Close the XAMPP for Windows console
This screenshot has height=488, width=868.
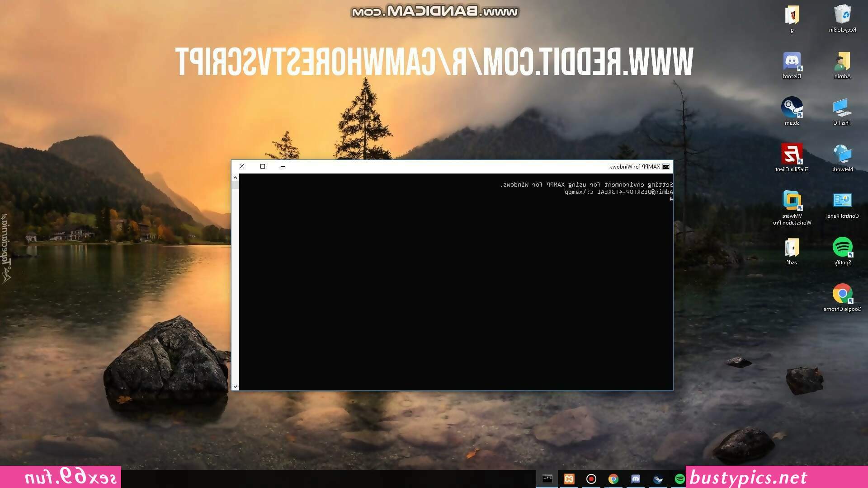242,166
